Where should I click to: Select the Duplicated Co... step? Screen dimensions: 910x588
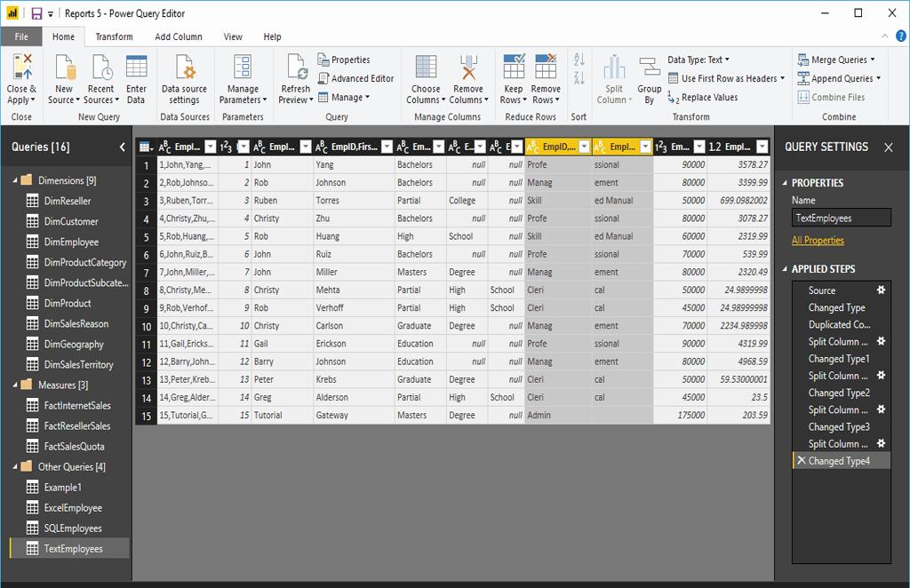coord(839,325)
